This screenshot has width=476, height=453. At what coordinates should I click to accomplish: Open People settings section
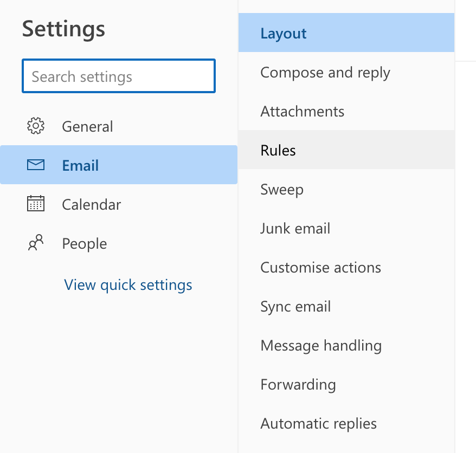point(85,243)
